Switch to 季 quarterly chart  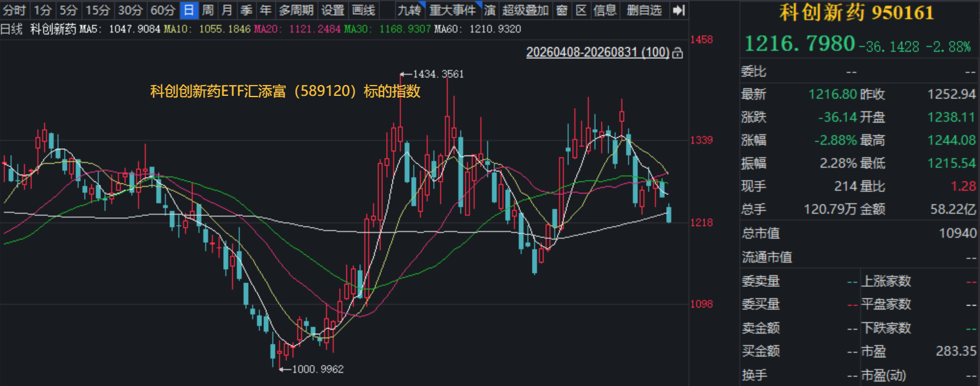pos(246,10)
